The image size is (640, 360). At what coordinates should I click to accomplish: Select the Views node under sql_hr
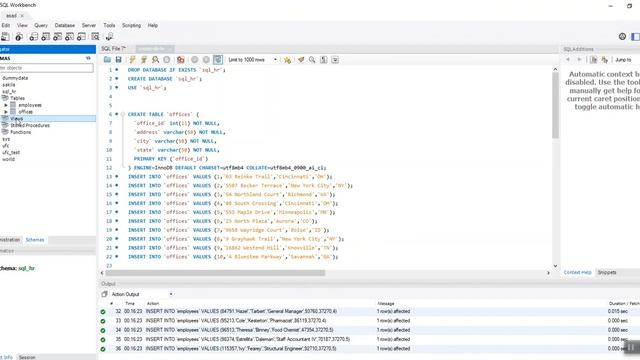coord(16,118)
